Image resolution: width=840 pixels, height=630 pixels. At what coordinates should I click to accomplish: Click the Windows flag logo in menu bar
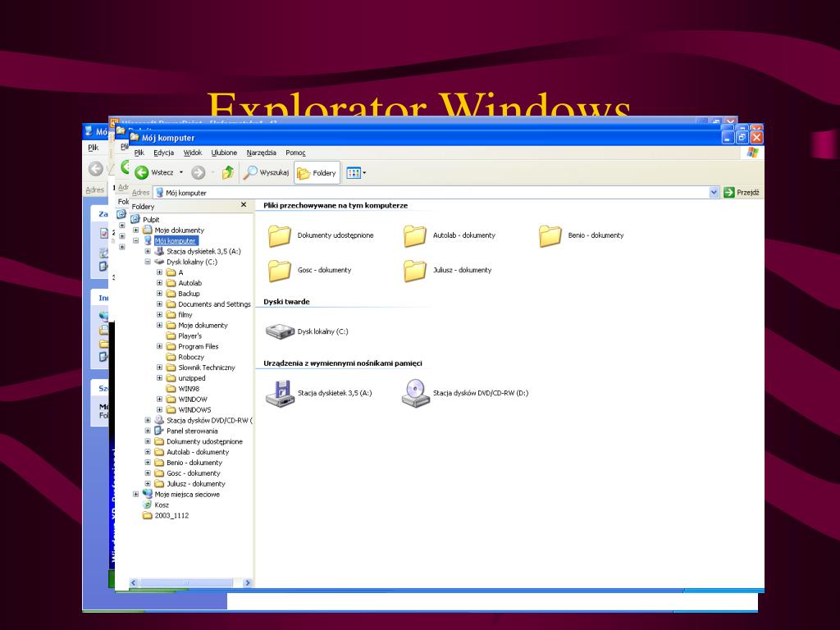[x=752, y=153]
